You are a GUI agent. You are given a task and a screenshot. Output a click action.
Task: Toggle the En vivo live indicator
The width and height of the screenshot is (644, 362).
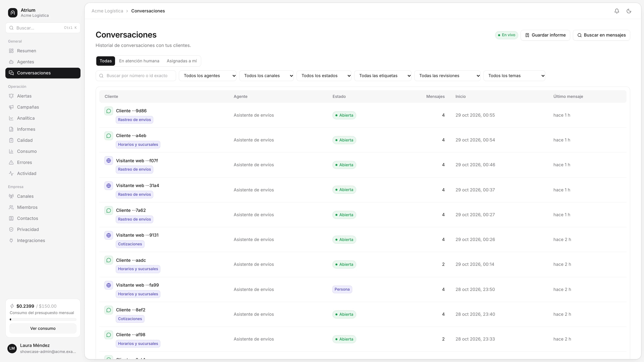(x=506, y=35)
